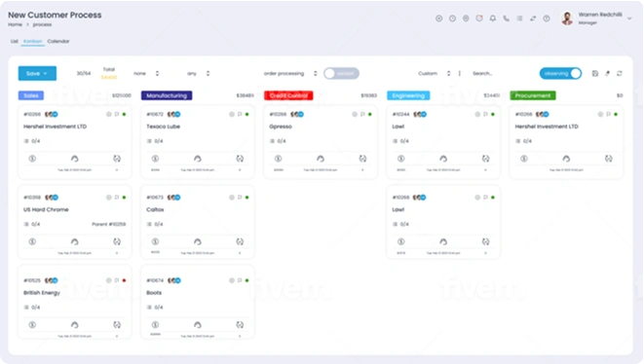Click card ID #10672 on Texaco Lube

155,114
